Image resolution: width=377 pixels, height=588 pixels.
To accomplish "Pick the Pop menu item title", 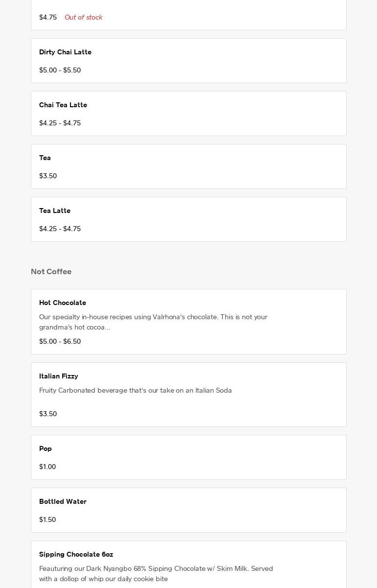I will tap(46, 448).
